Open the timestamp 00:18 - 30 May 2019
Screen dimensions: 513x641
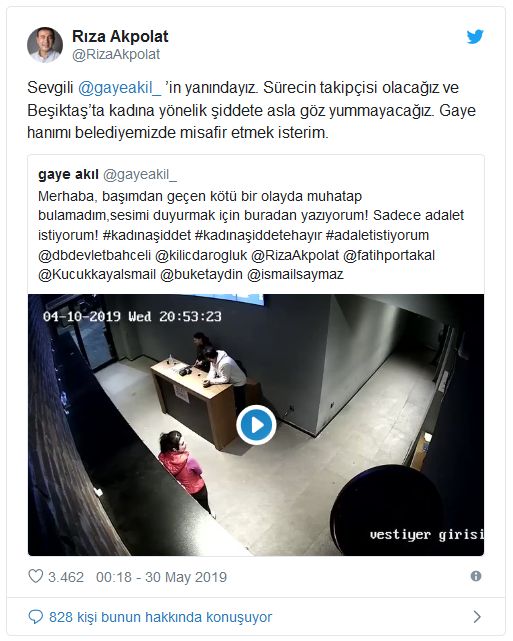[161, 577]
